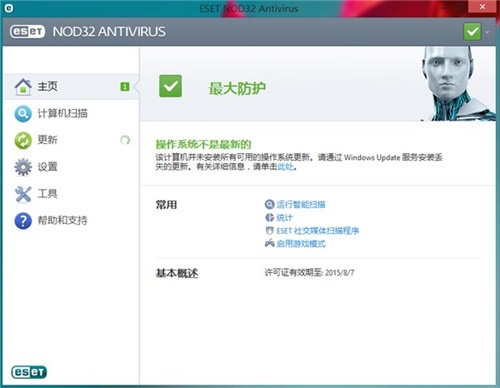The width and height of the screenshot is (500, 388).
Task: Switch to the 更新 section
Action: 71,140
